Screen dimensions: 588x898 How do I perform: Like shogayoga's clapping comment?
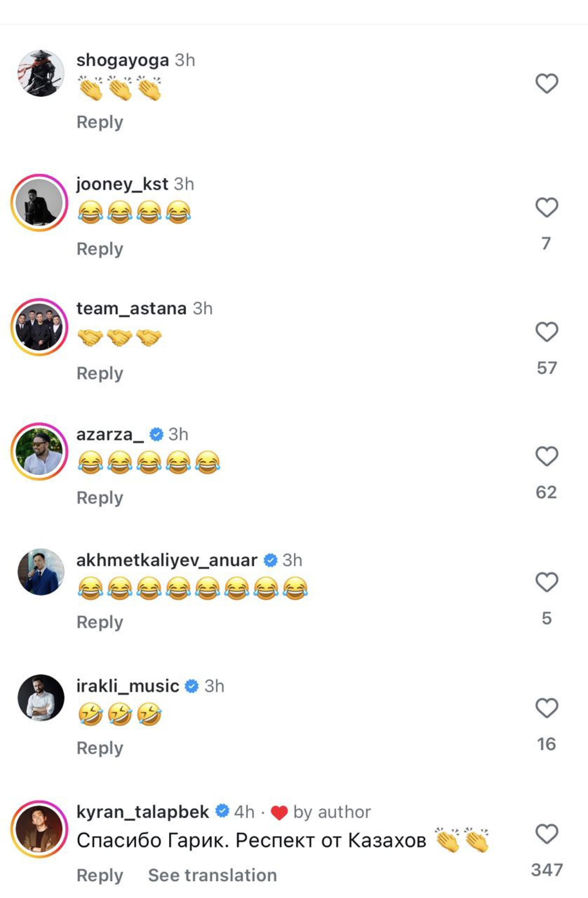click(x=547, y=83)
